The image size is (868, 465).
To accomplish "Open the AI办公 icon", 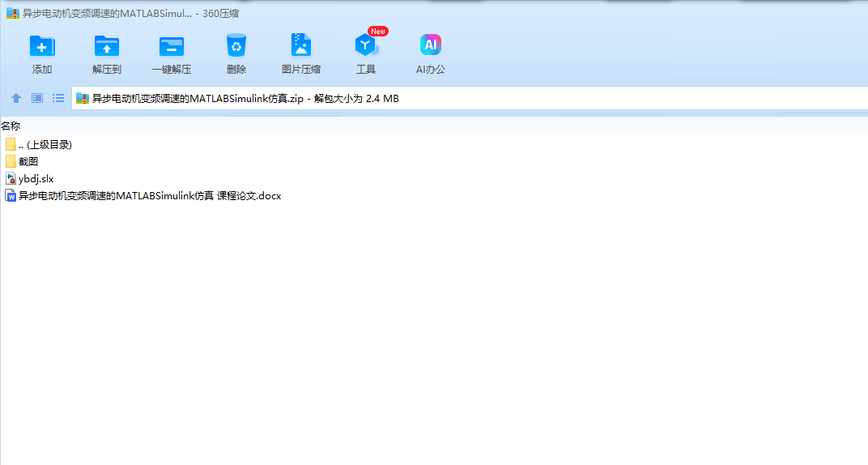I will [431, 45].
